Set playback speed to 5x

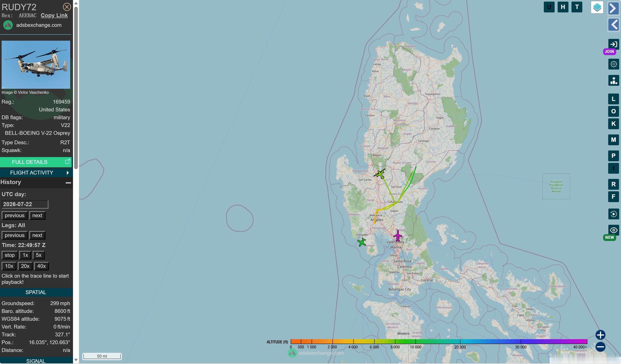tap(38, 255)
